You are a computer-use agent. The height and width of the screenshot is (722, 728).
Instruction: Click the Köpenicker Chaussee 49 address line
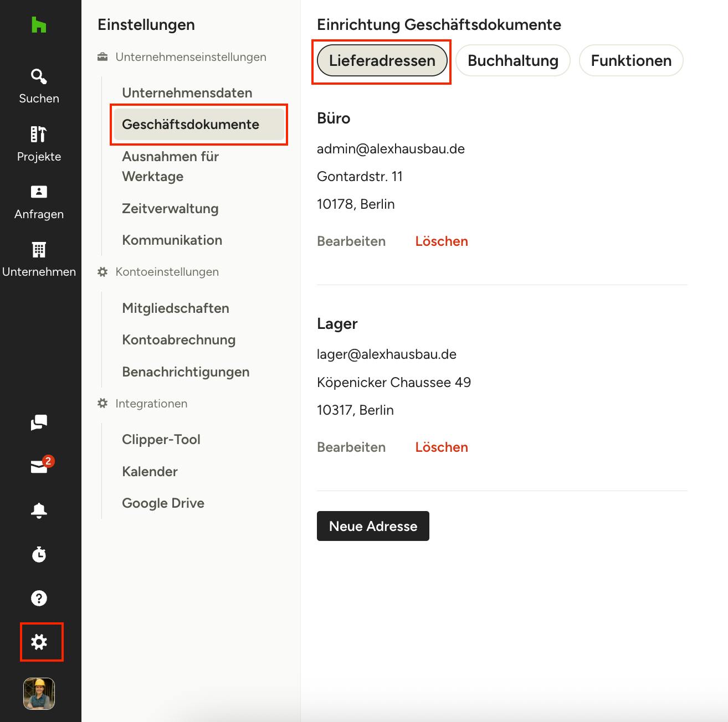tap(394, 383)
